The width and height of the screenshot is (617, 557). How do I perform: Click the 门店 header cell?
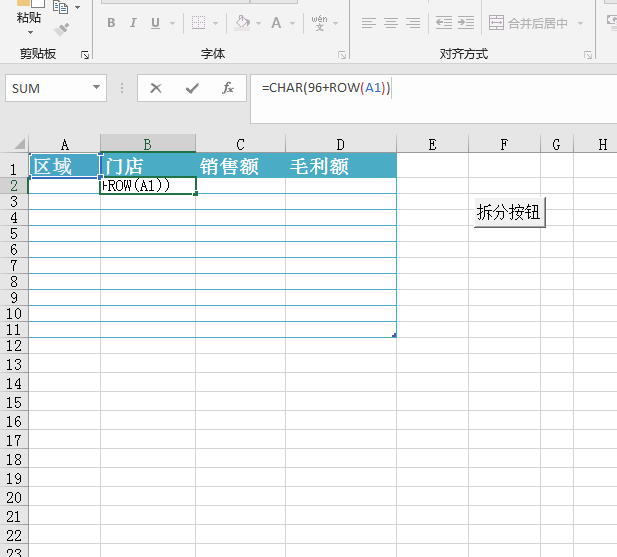tap(148, 166)
